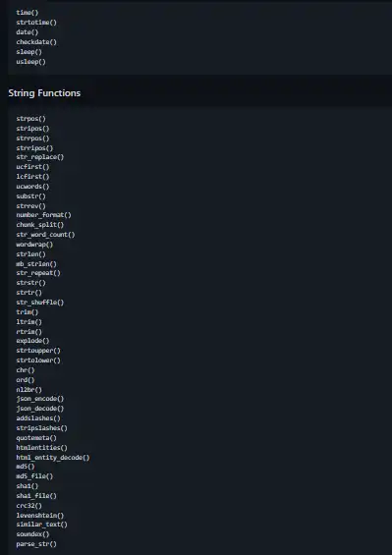392x555 pixels.
Task: Click the strripos() entry
Action: [x=34, y=148]
